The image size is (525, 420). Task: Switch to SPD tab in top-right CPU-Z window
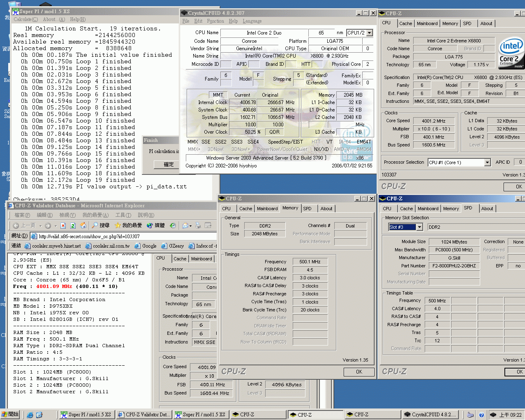pyautogui.click(x=467, y=23)
